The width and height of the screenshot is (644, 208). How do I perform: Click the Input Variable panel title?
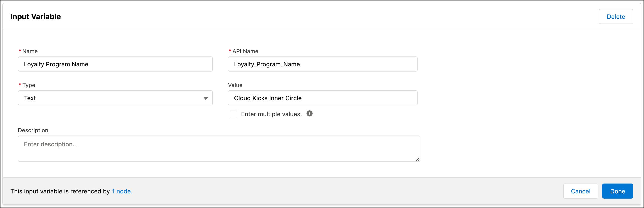35,16
